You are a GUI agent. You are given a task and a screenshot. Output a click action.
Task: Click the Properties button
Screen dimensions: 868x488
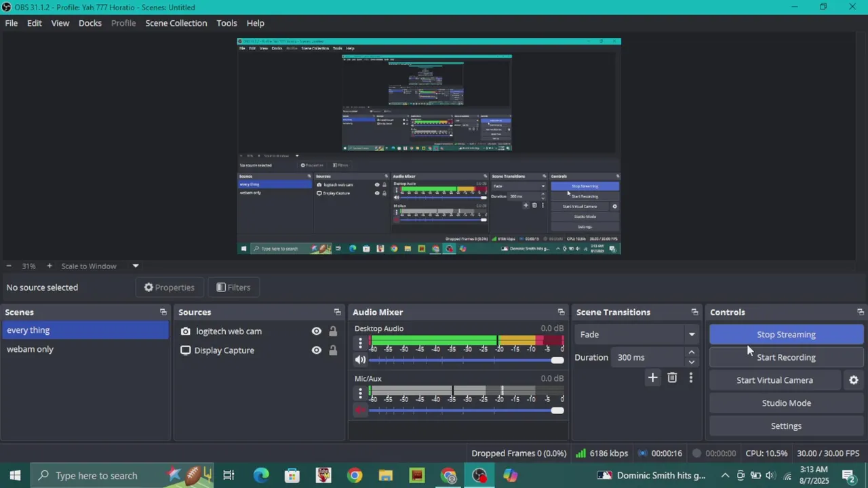[170, 287]
